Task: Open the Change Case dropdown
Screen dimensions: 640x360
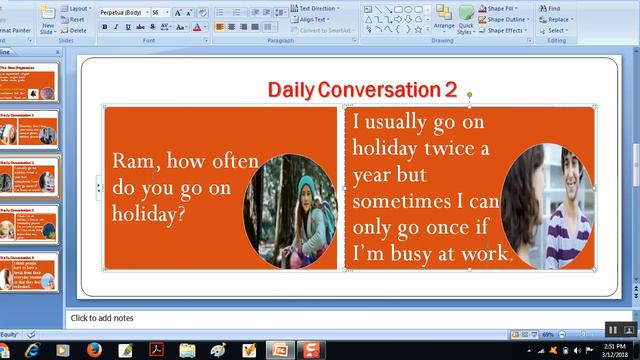Action: (x=181, y=27)
